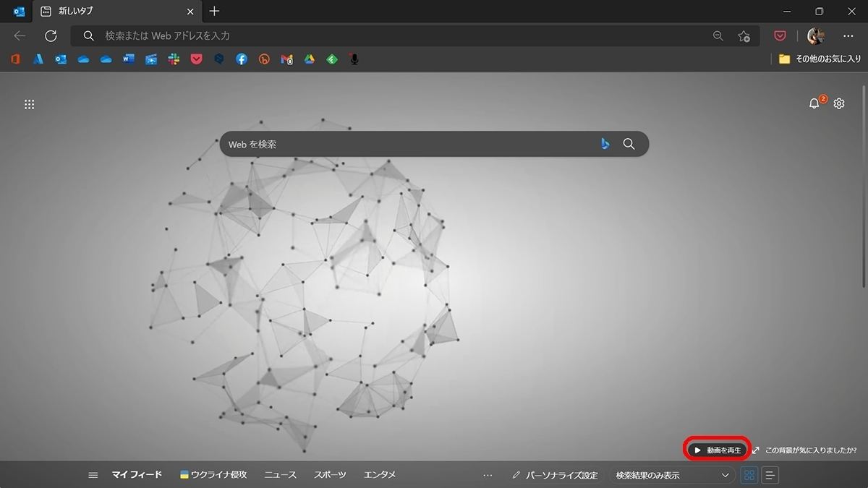Select the ニュース tab

[x=280, y=475]
